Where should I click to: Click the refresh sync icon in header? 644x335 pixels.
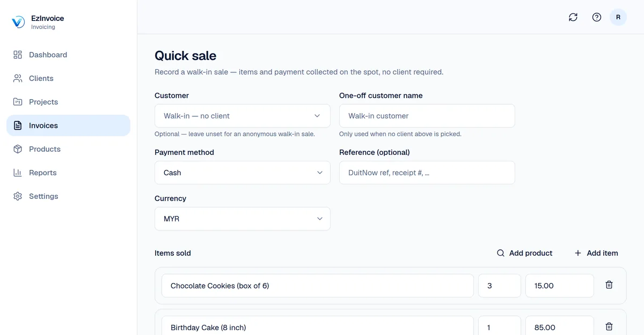[573, 17]
